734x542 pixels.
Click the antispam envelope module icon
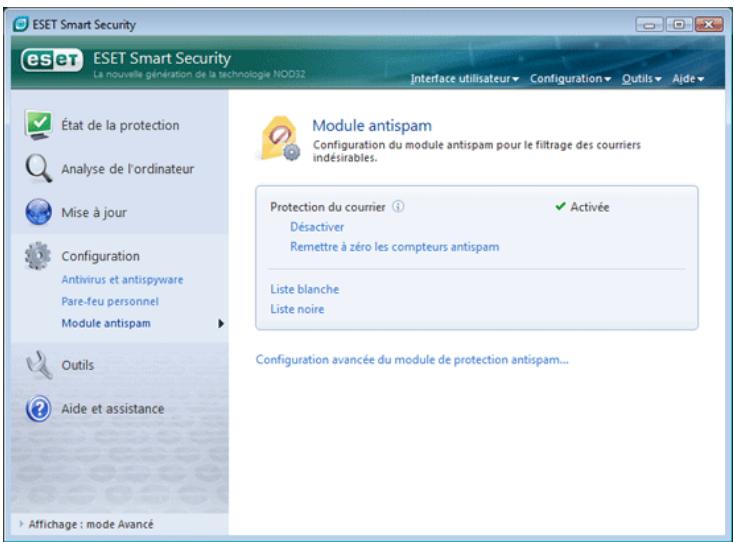(x=279, y=139)
